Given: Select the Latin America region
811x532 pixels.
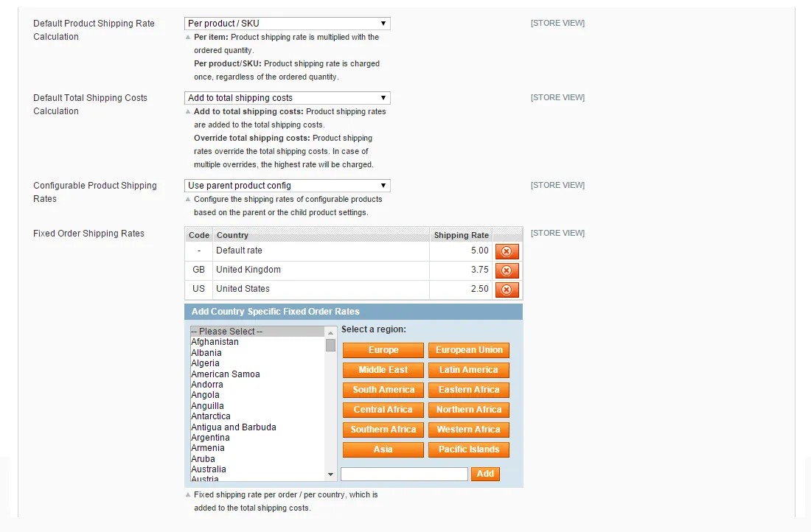Looking at the screenshot, I should coord(469,370).
